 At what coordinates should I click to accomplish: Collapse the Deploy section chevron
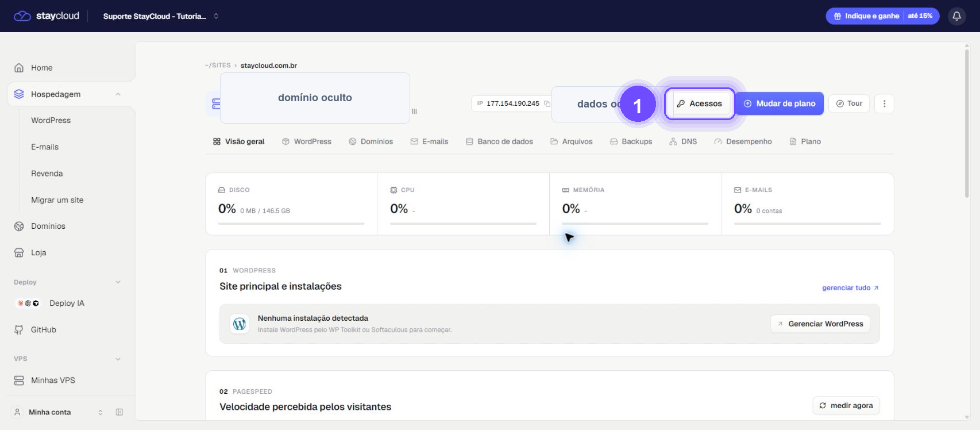click(118, 282)
